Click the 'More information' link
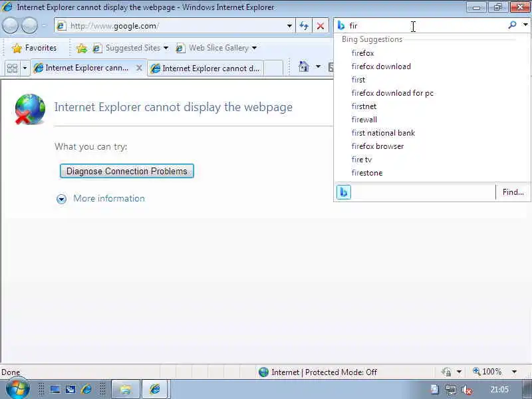Viewport: 532px width, 399px height. [109, 198]
